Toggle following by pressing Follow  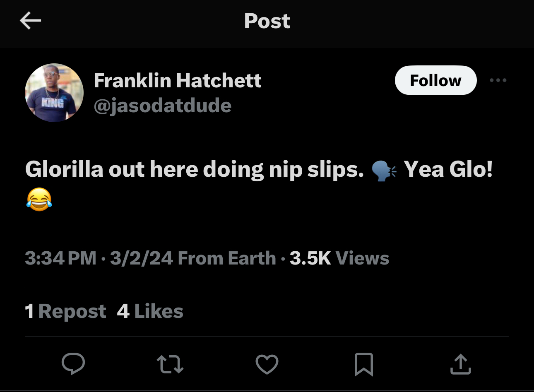tap(435, 80)
